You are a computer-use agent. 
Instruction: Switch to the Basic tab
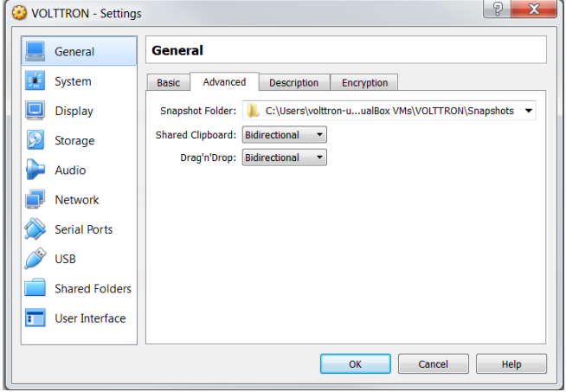pos(169,83)
